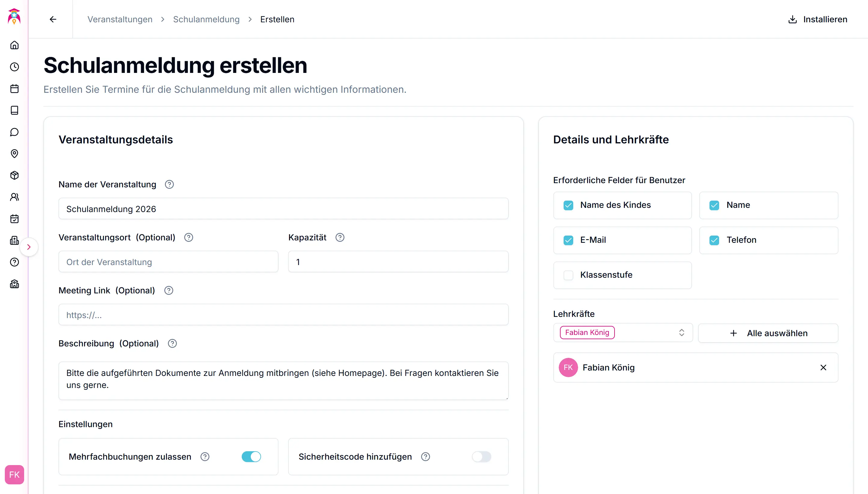
Task: Check the Klassenstufe checkbox
Action: tap(568, 275)
